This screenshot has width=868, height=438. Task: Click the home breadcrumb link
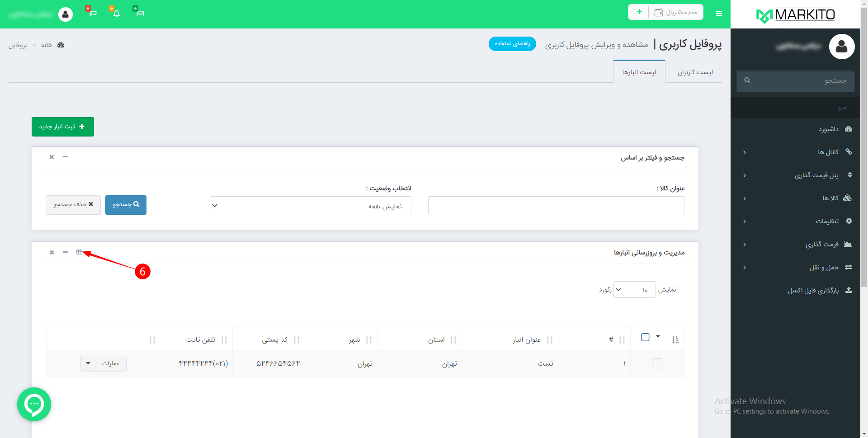click(x=47, y=45)
